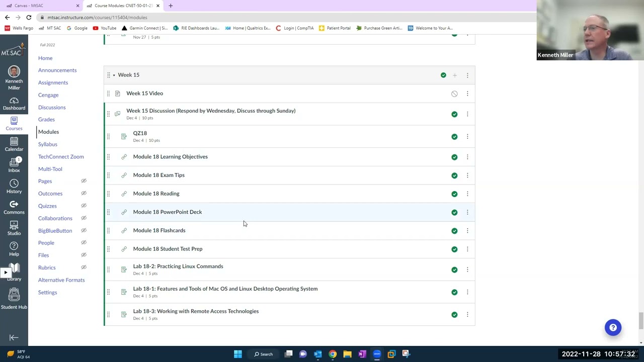This screenshot has width=644, height=362.
Task: Open Module 18 Exam Tips link
Action: click(x=158, y=175)
